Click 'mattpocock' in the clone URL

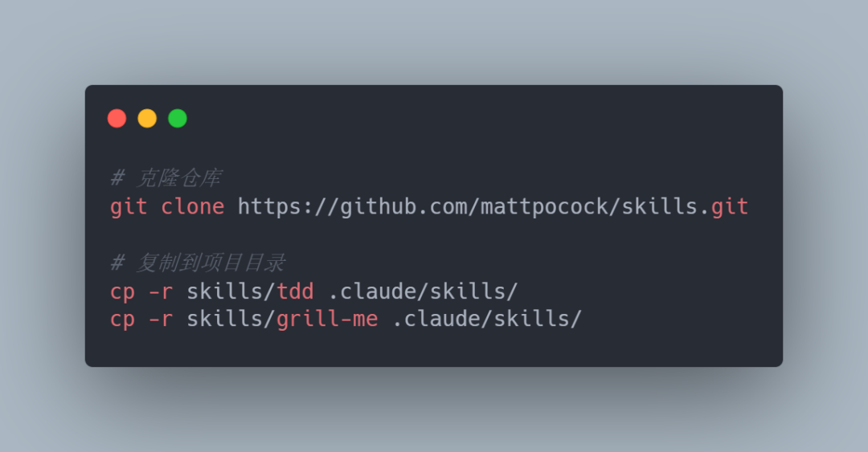tap(544, 207)
